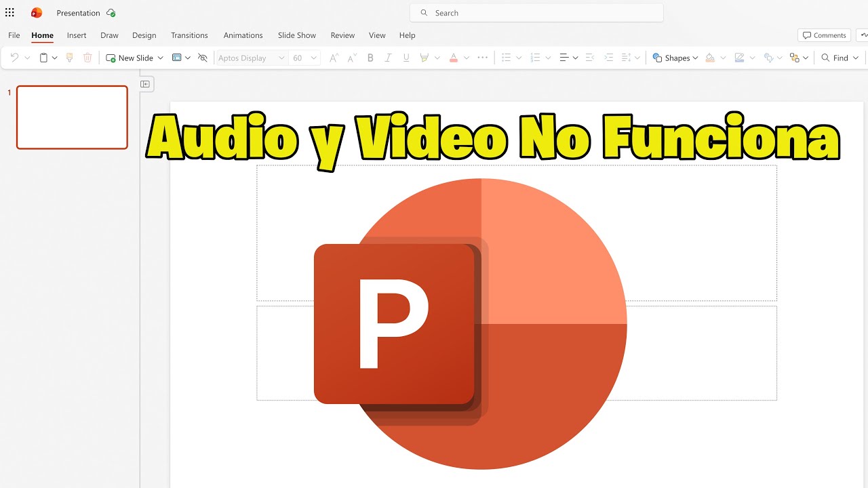Open the Undo dropdown arrow
The height and width of the screenshot is (488, 868).
27,58
